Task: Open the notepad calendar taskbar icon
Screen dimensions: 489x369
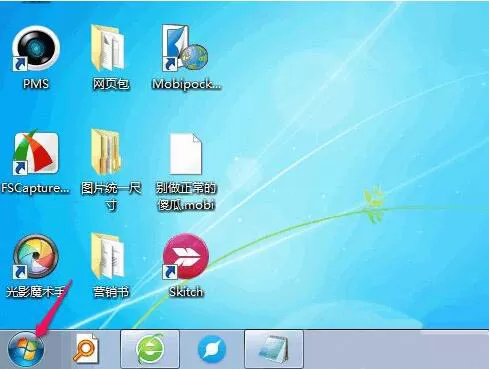Action: click(x=274, y=349)
